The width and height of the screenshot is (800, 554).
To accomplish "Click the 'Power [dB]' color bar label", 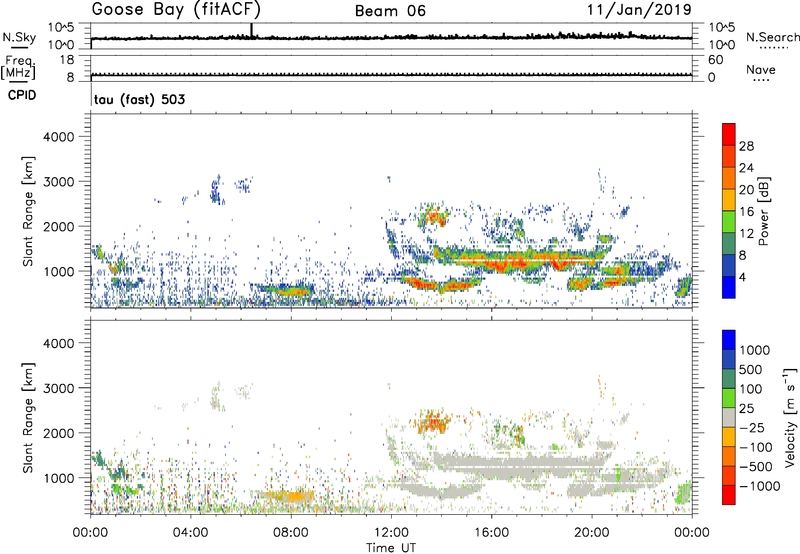I will (x=763, y=211).
